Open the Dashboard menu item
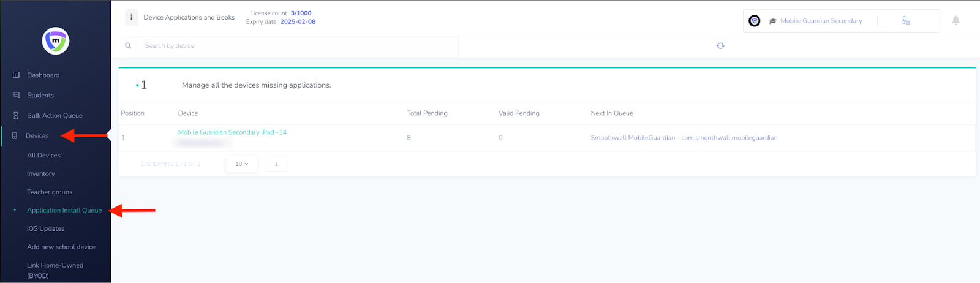The image size is (980, 283). coord(43,75)
